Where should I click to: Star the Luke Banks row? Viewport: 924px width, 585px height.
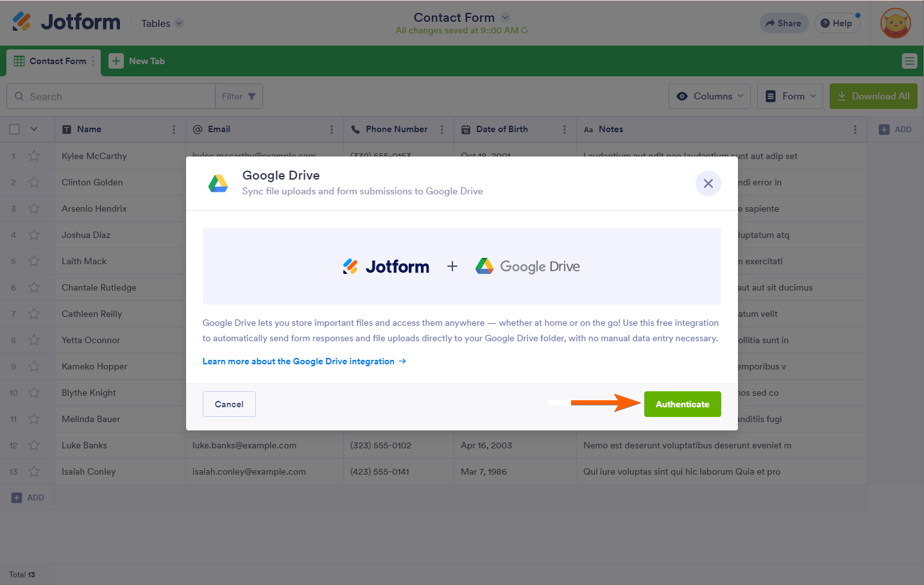(34, 445)
